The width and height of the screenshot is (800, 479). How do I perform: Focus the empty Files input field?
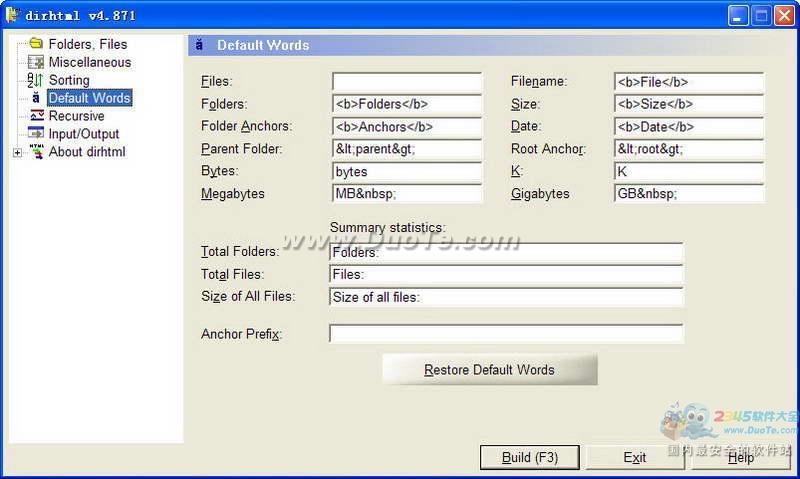(407, 82)
